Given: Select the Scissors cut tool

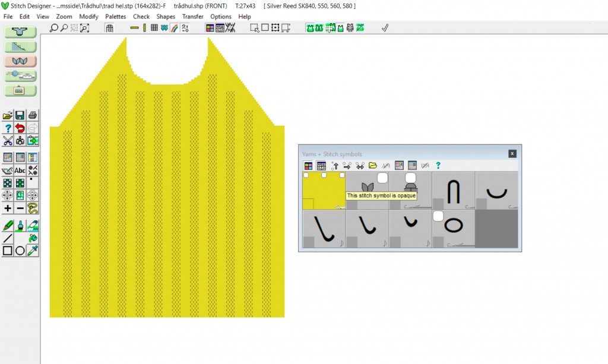Looking at the screenshot, I should tap(8, 141).
